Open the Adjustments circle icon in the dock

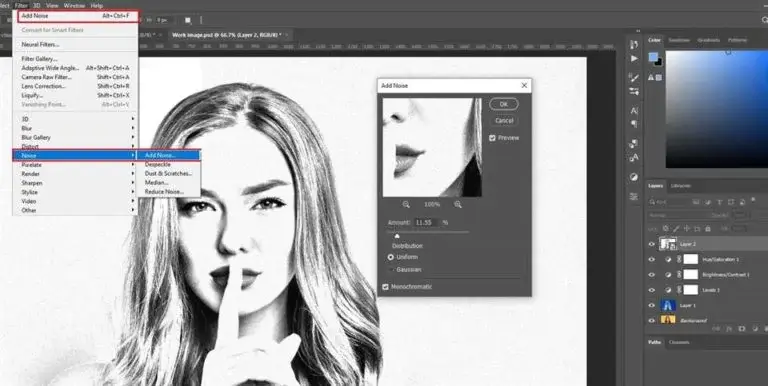pyautogui.click(x=634, y=177)
